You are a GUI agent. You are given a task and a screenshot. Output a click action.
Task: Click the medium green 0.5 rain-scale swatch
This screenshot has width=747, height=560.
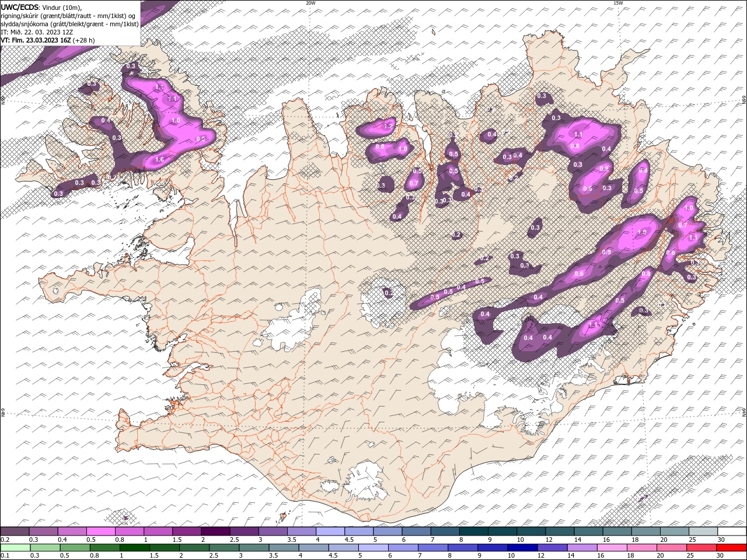(75, 548)
